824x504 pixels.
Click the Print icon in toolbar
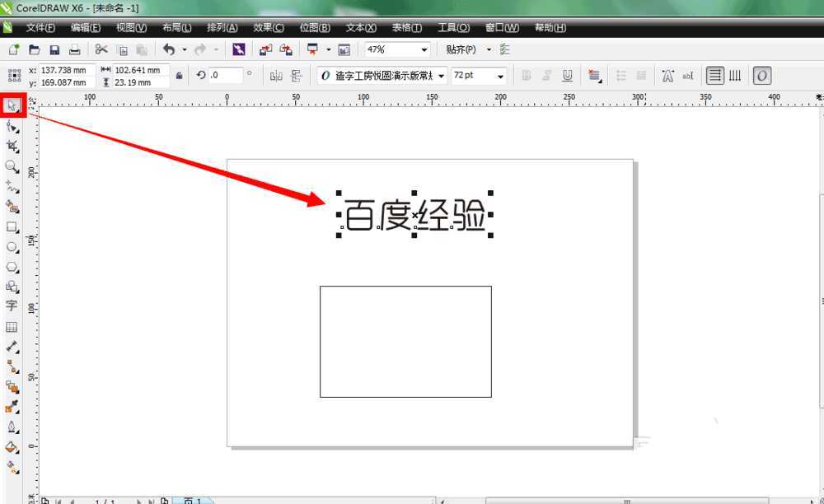74,50
